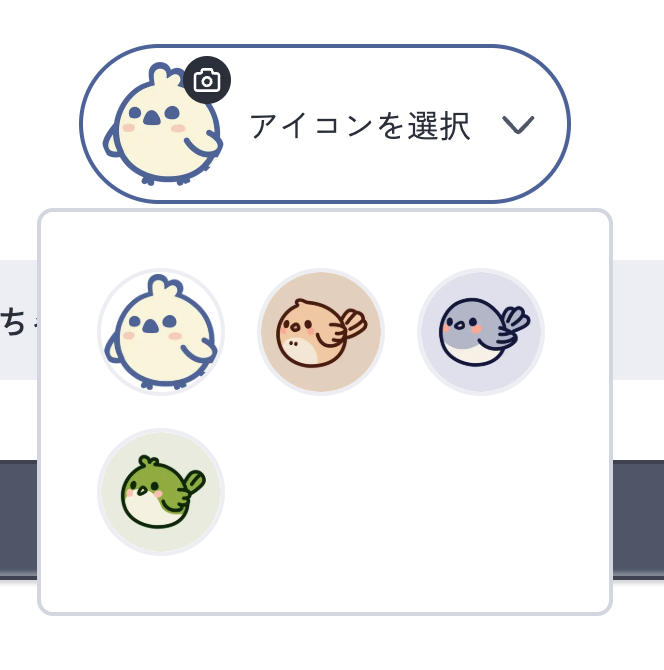Screen dimensions: 664x670
Task: Click empty space inside the avatar dropdown panel
Action: pyautogui.click(x=385, y=491)
